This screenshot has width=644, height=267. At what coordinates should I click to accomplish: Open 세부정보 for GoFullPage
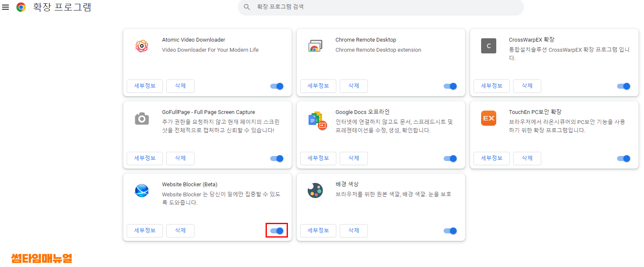[145, 159]
